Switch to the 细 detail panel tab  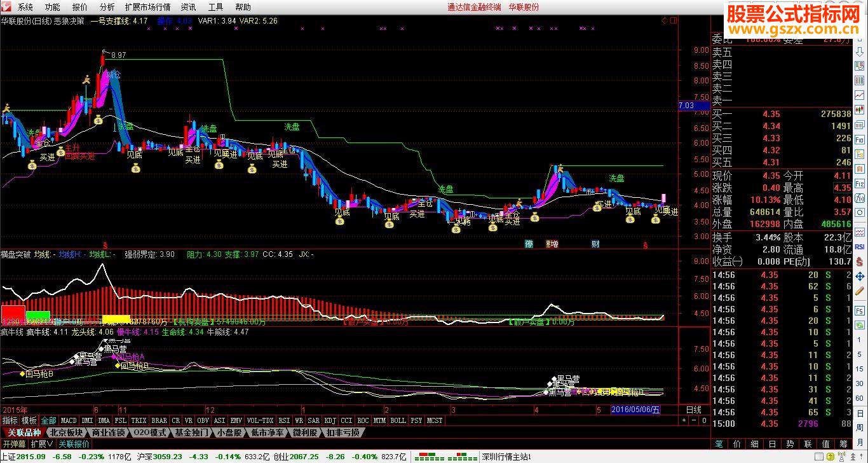pyautogui.click(x=754, y=444)
